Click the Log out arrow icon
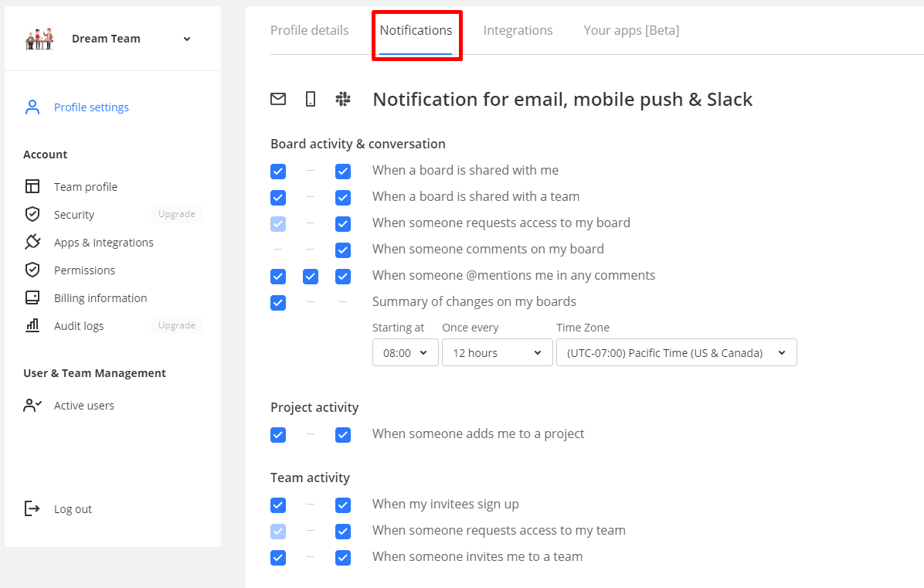The image size is (924, 588). pyautogui.click(x=32, y=508)
